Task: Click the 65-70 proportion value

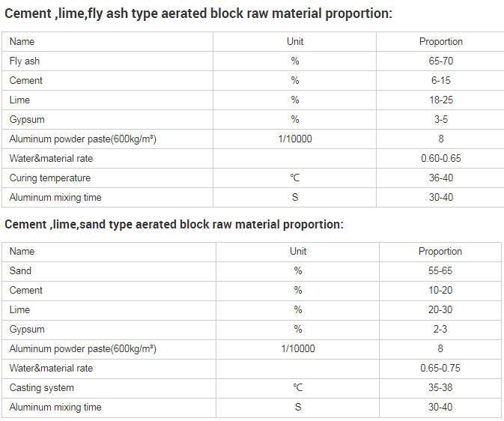Action: 440,61
